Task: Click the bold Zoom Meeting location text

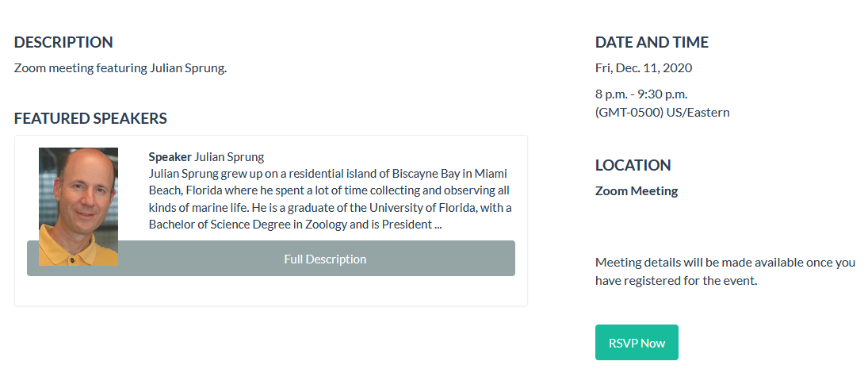Action: [637, 190]
